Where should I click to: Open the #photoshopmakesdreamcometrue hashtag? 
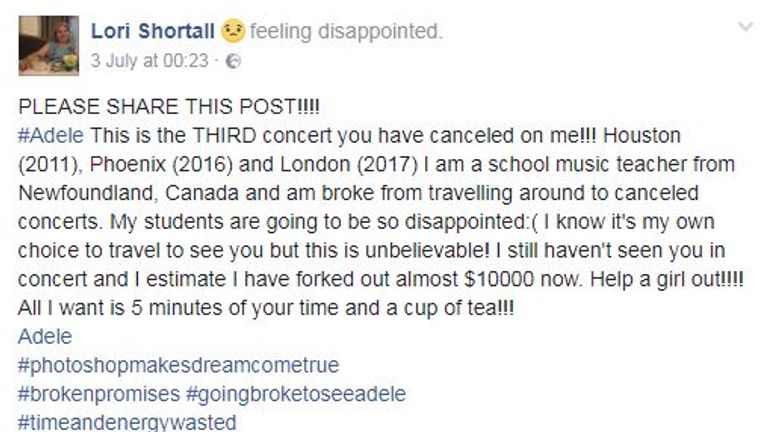pos(179,366)
